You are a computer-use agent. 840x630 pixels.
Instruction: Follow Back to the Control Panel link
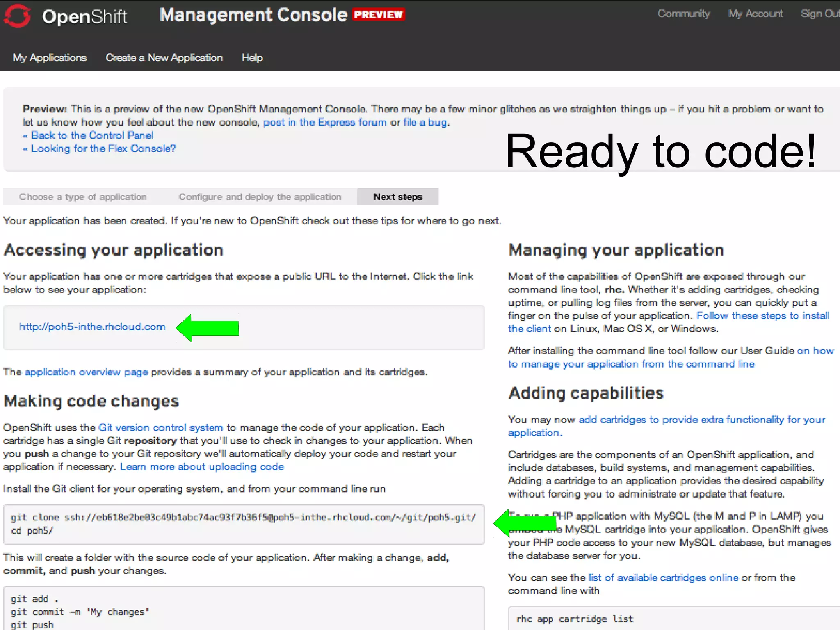92,135
